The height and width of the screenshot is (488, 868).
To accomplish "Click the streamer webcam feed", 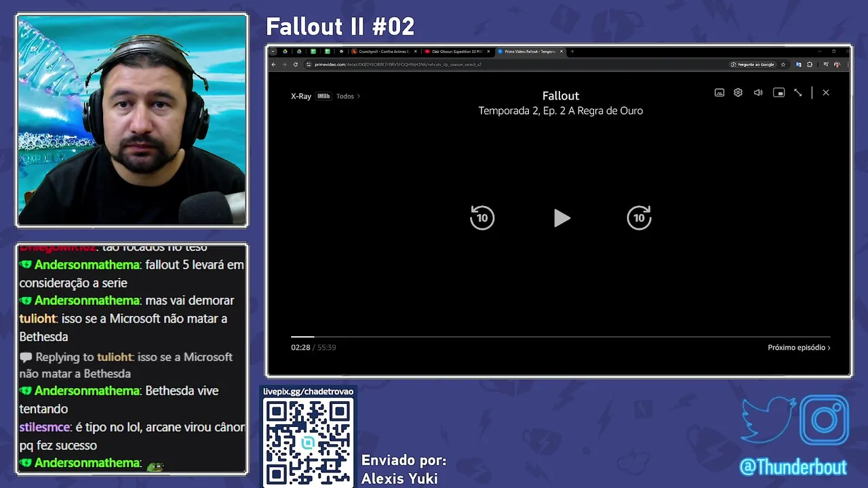I will (132, 120).
